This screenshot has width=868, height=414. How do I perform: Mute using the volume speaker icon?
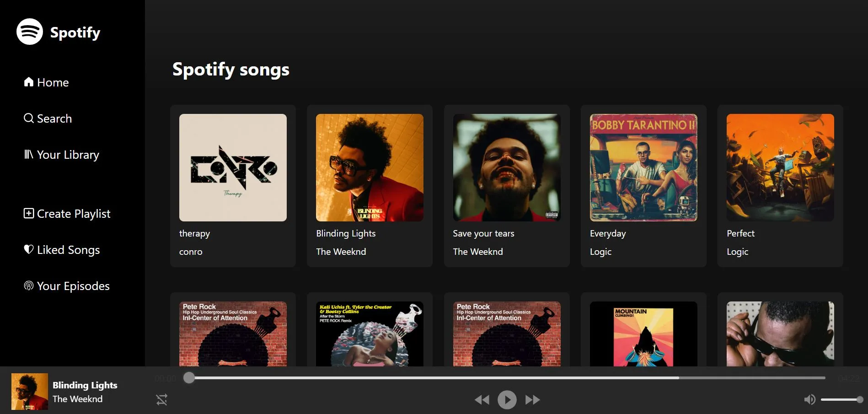pos(809,400)
